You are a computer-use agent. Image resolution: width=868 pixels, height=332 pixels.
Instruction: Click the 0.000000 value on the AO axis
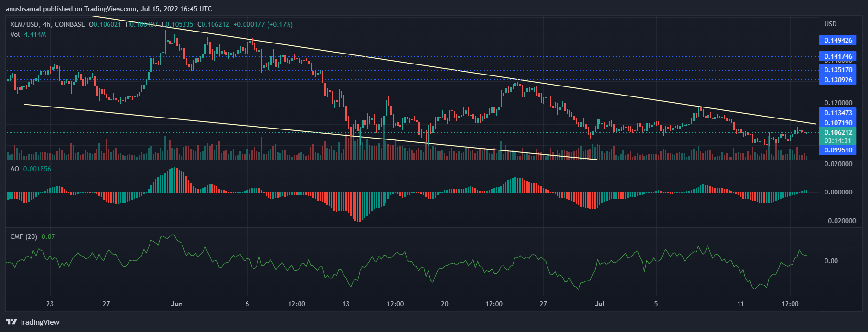point(838,192)
